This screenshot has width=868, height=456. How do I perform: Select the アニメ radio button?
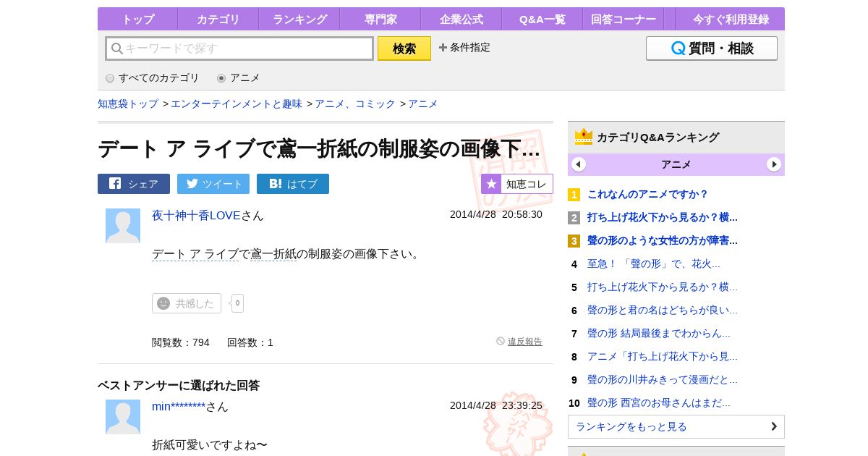(221, 78)
